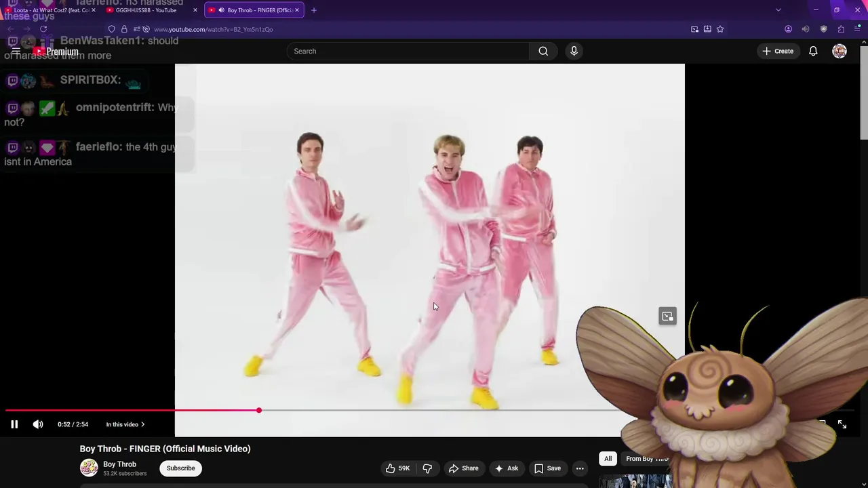Close the GGGHHJJSSBB tab
The width and height of the screenshot is (868, 488).
(x=195, y=10)
